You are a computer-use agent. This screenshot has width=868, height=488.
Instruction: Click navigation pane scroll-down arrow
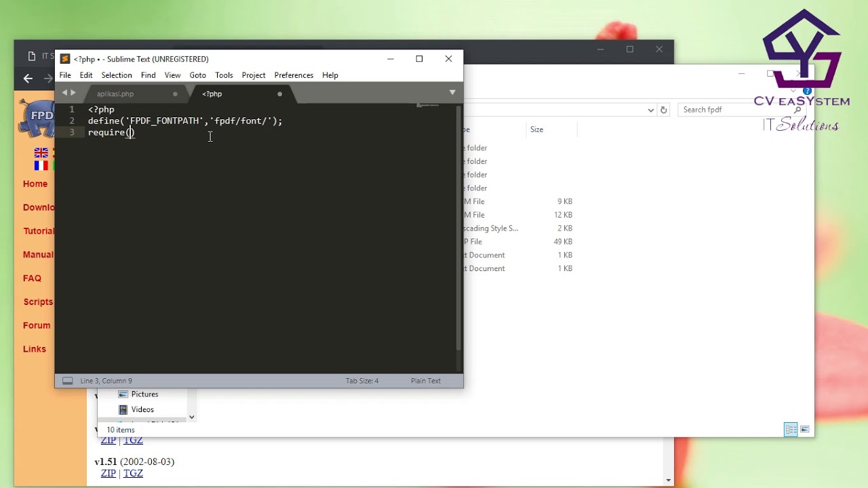(x=192, y=417)
